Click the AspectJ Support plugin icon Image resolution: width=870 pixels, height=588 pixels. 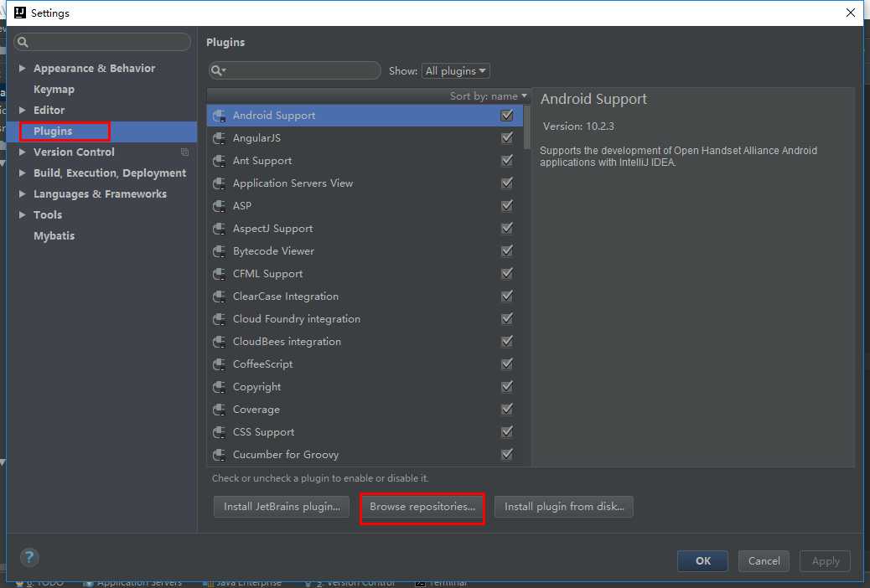(x=219, y=230)
